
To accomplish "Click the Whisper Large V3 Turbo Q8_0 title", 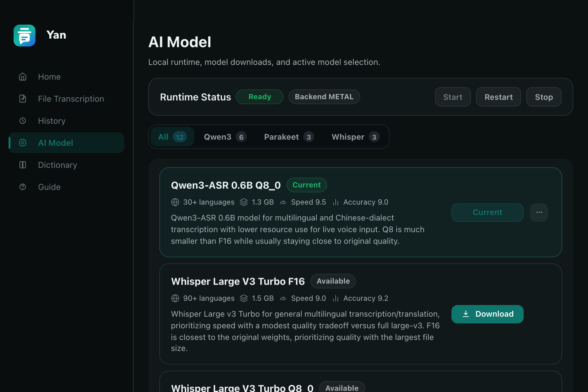I will point(242,388).
